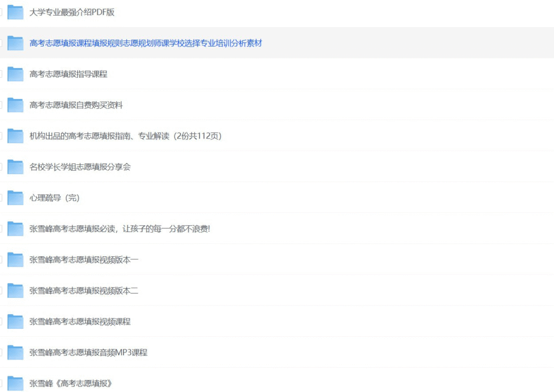This screenshot has width=554, height=392.
Task: Tick the checkbox for 张雪峰高考志愿填报视频课程
Action: tap(2, 322)
